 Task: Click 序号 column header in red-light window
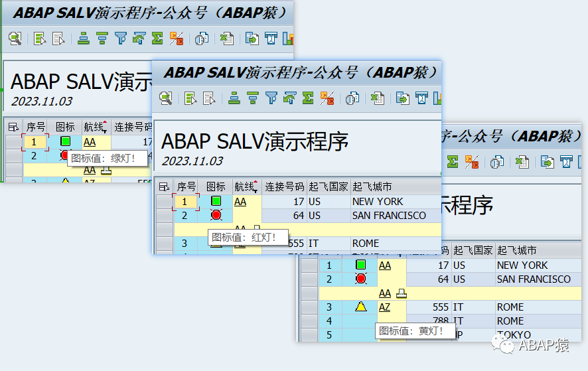pos(186,186)
